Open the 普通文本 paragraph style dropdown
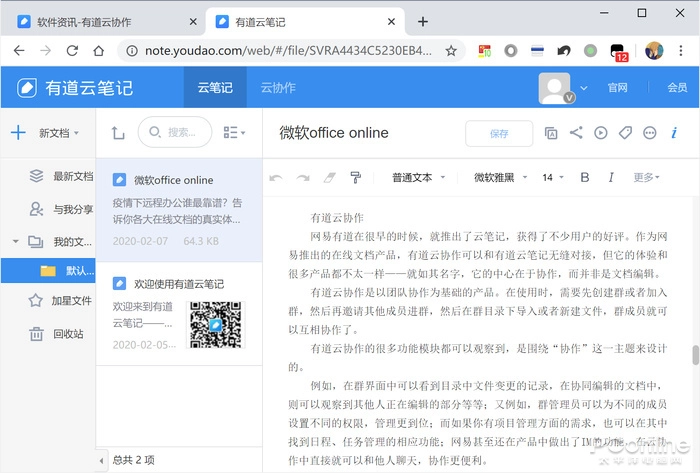 [418, 177]
